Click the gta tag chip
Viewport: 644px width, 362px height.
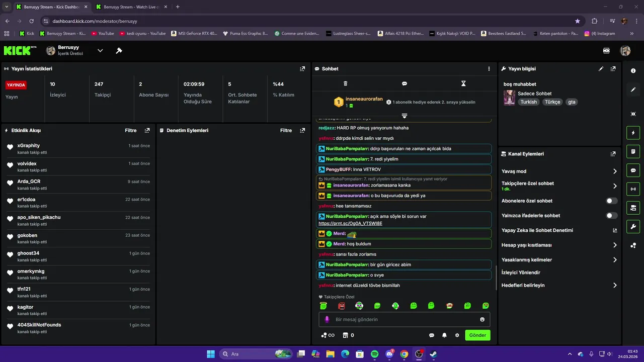click(572, 102)
